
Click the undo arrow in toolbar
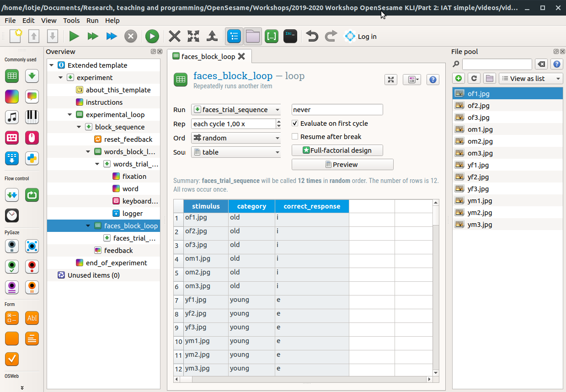pos(312,37)
